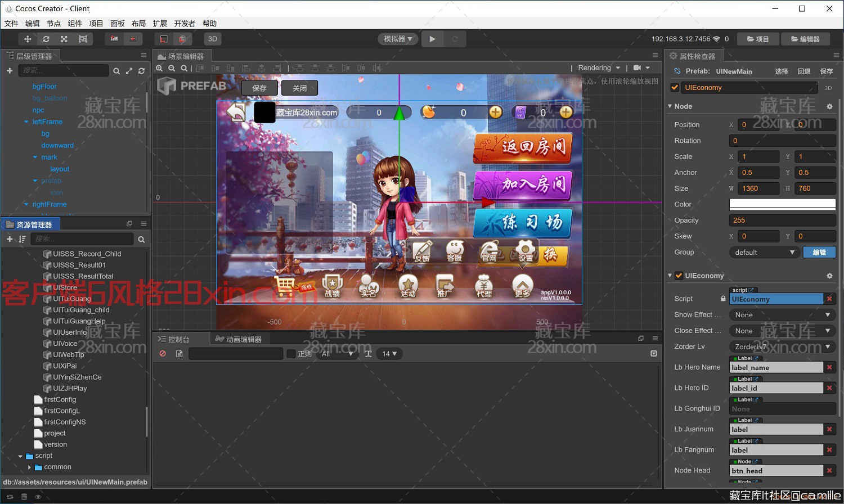Click the Size W input field
844x504 pixels.
[x=758, y=188]
